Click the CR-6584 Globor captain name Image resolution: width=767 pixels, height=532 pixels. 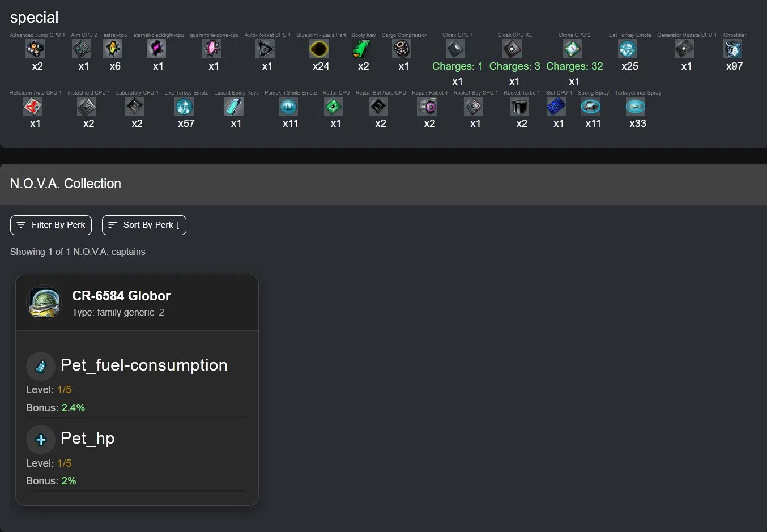point(121,296)
